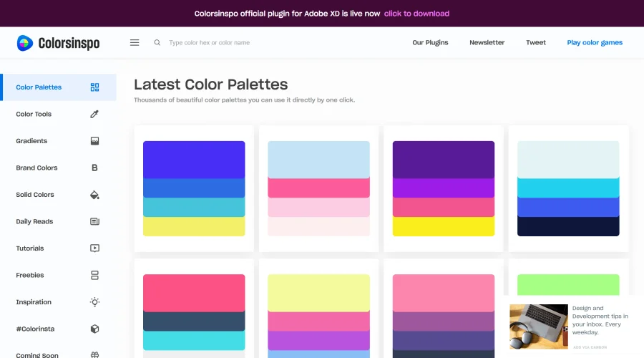644x358 pixels.
Task: Click the Coming Soon gift icon
Action: point(94,355)
